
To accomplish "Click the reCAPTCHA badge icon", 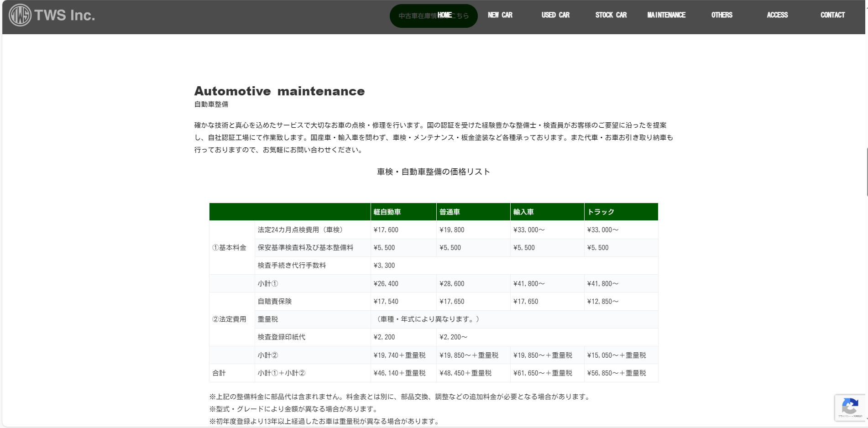I will coord(850,407).
